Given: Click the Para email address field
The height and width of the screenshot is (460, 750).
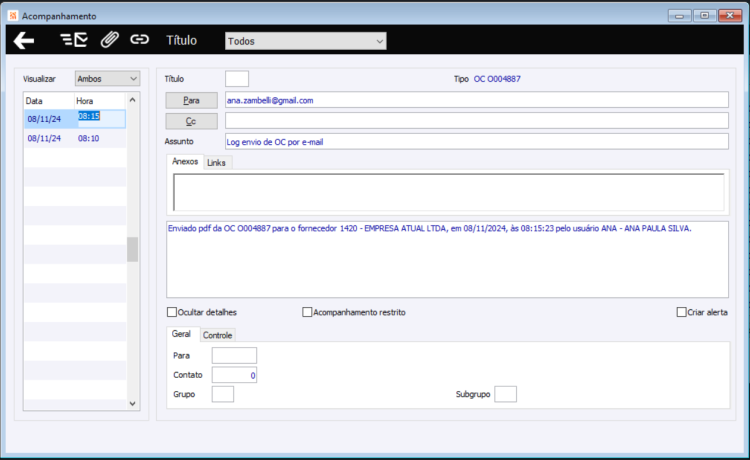Looking at the screenshot, I should point(477,100).
